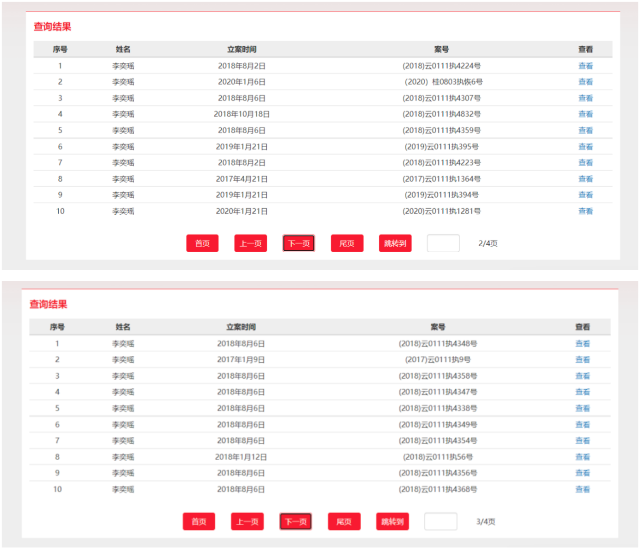View details of case (2019)云0111执395号
This screenshot has width=640, height=549.
(x=585, y=147)
